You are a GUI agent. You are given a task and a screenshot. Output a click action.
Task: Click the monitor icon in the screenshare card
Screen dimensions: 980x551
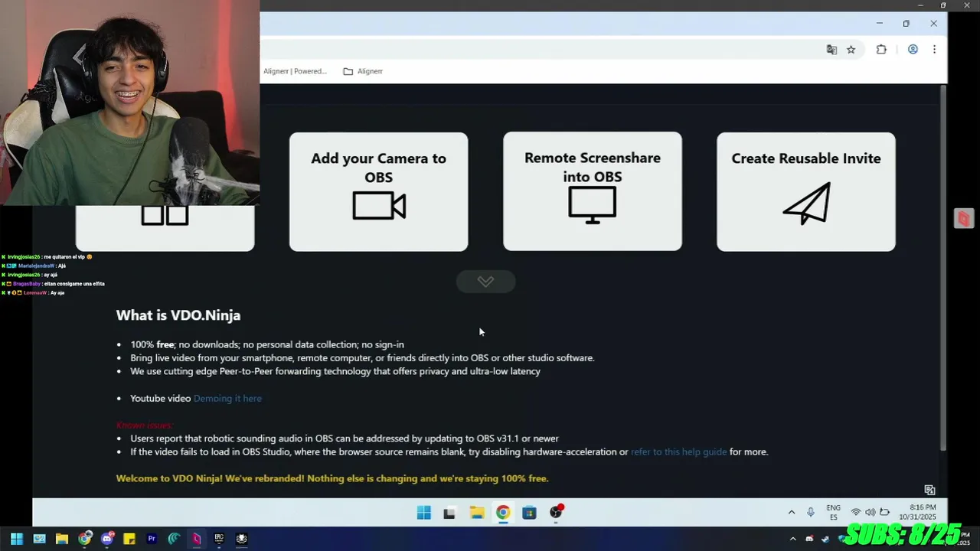[593, 205]
